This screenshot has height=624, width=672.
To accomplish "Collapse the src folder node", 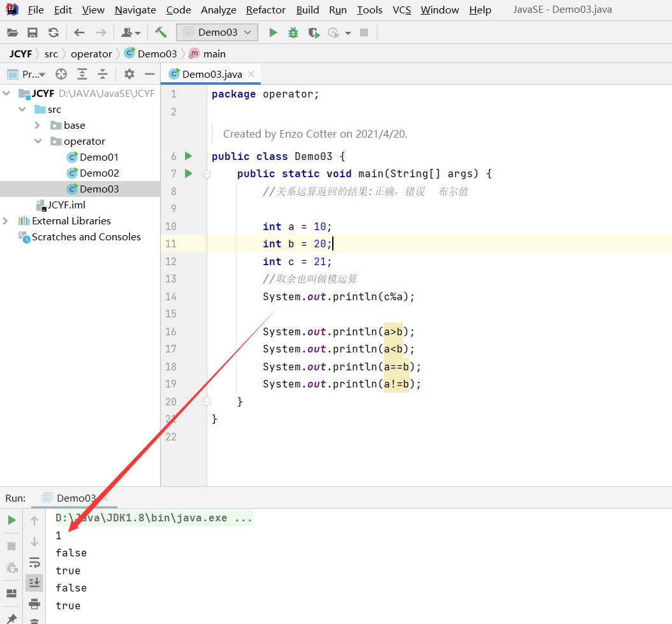I will point(22,109).
